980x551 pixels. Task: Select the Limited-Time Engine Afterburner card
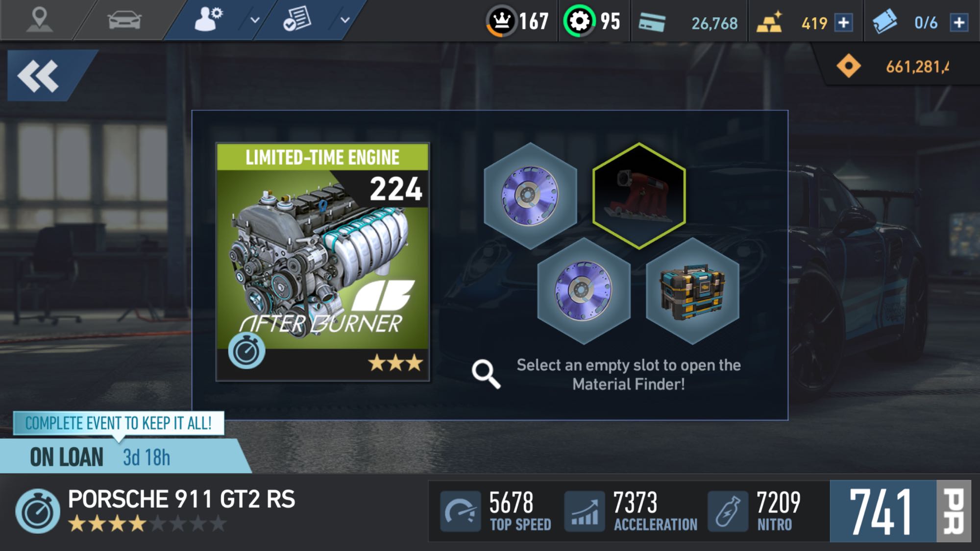pos(322,262)
